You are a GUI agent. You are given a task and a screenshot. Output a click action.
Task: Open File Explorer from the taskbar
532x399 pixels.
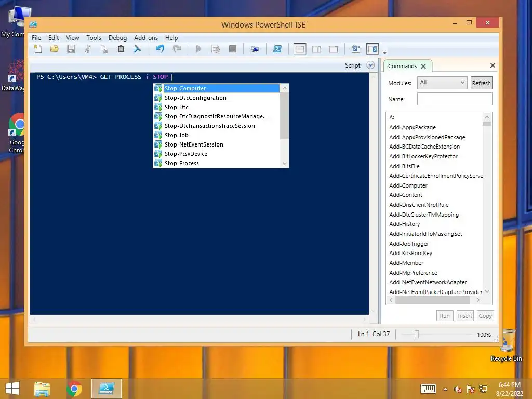(42, 389)
